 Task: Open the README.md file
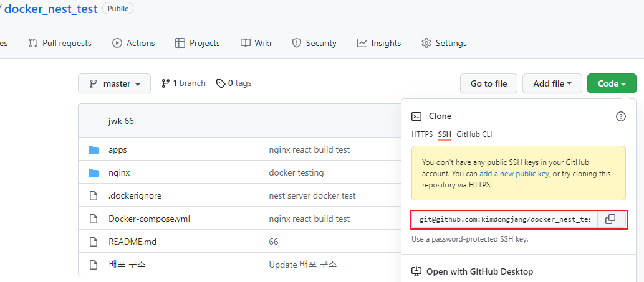(132, 242)
